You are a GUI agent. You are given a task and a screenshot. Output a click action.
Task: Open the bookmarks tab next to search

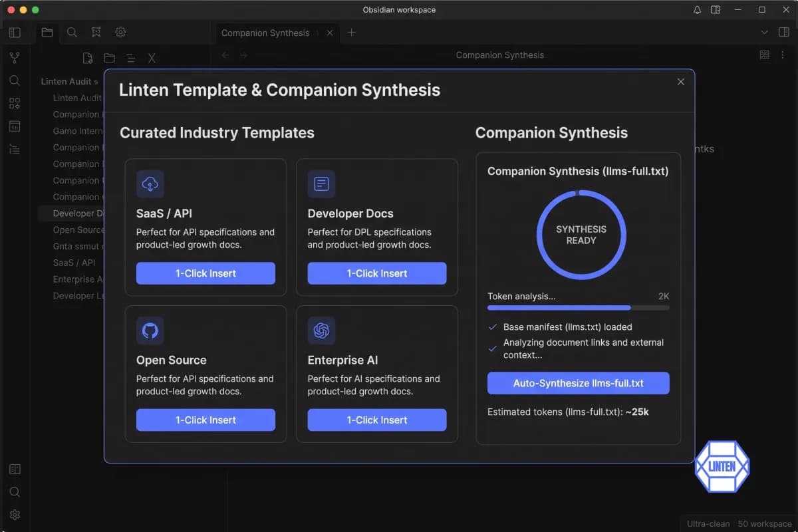[x=96, y=32]
